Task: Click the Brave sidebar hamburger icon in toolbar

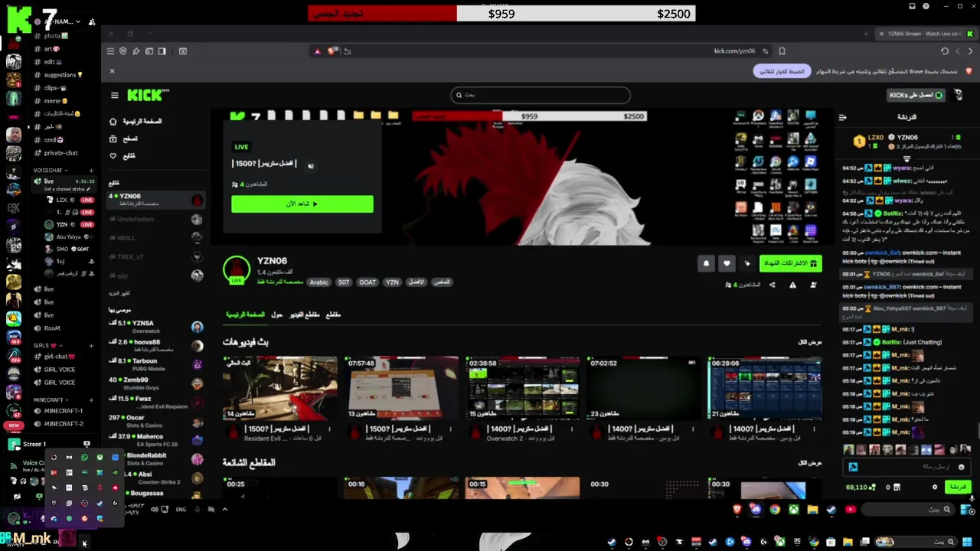Action: 110,51
